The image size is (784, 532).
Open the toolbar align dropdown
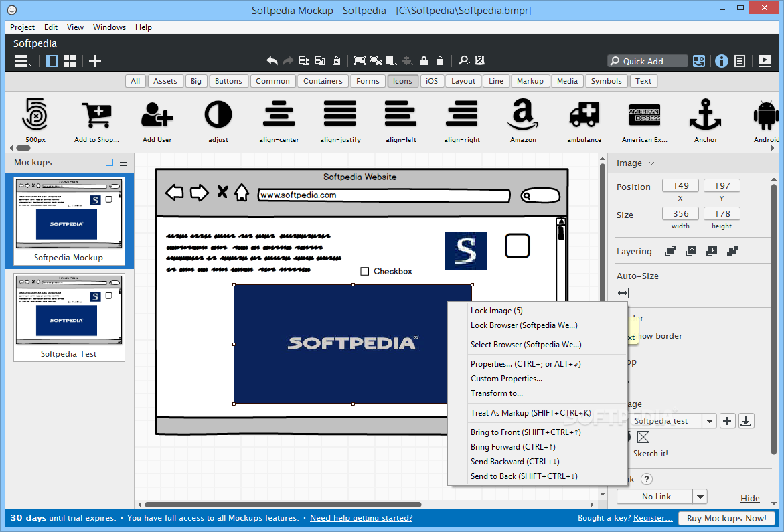pyautogui.click(x=408, y=61)
